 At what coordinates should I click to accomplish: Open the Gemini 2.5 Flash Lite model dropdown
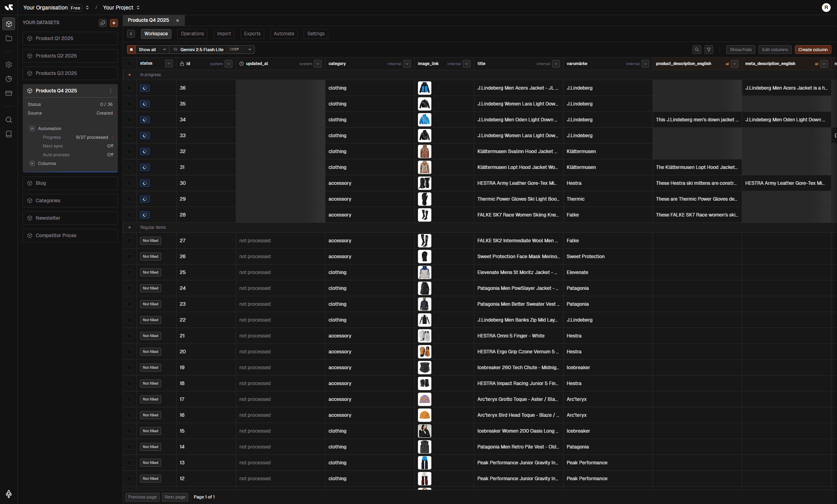point(249,49)
